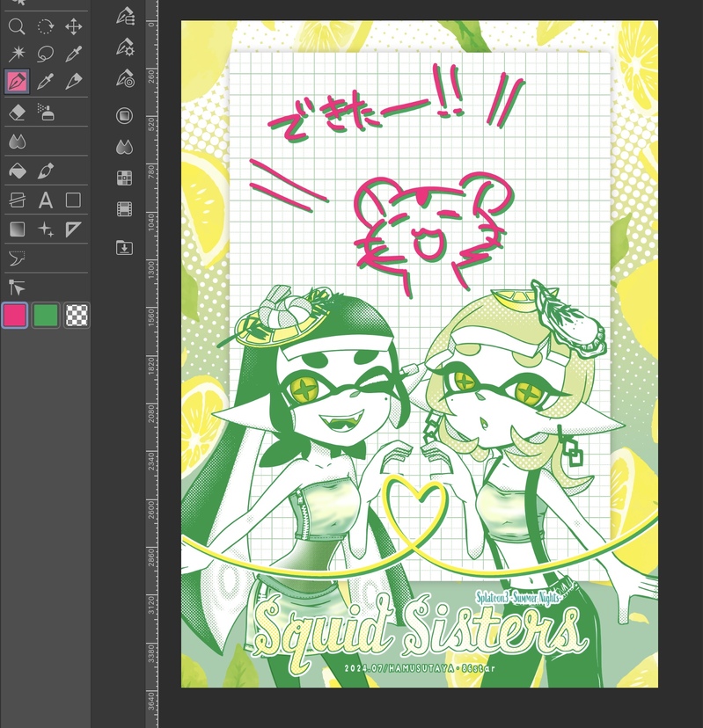Open the Sub Tool palette icon
The width and height of the screenshot is (703, 728).
pos(125,16)
